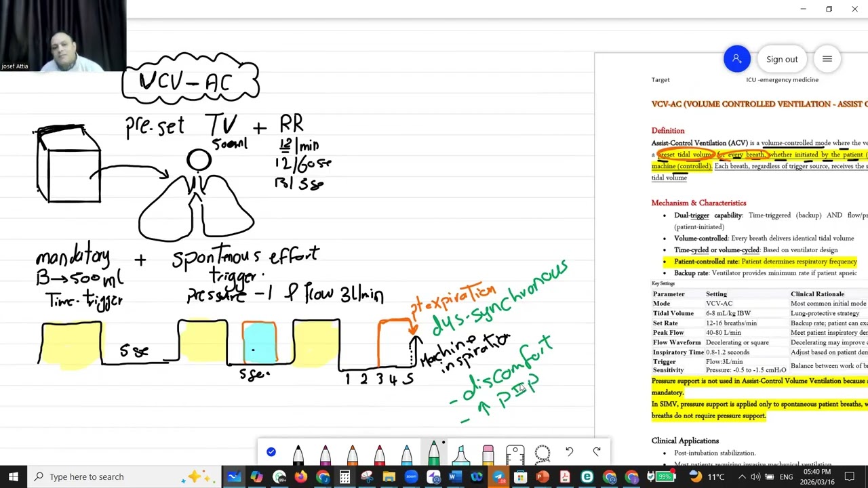Select the green pen tool
The height and width of the screenshot is (488, 868).
pos(434,452)
